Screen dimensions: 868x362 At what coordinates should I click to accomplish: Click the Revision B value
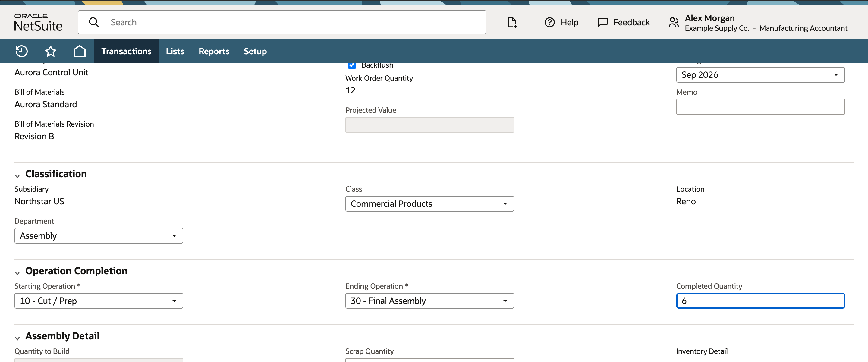34,137
